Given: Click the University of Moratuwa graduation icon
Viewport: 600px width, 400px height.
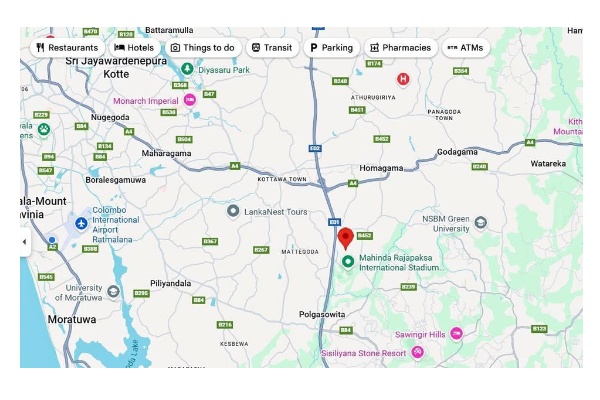Looking at the screenshot, I should pos(113,292).
